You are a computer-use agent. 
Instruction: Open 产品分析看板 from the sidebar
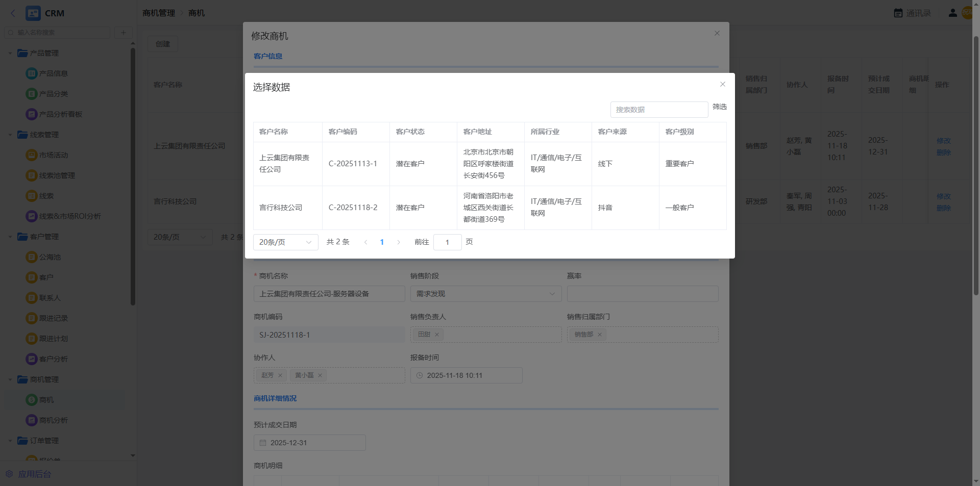point(60,114)
